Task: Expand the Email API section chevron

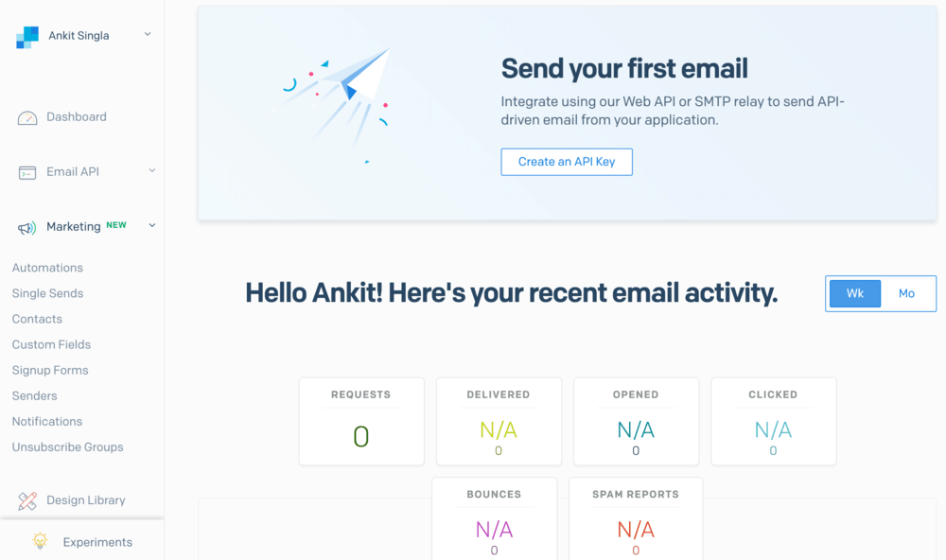Action: pos(151,171)
